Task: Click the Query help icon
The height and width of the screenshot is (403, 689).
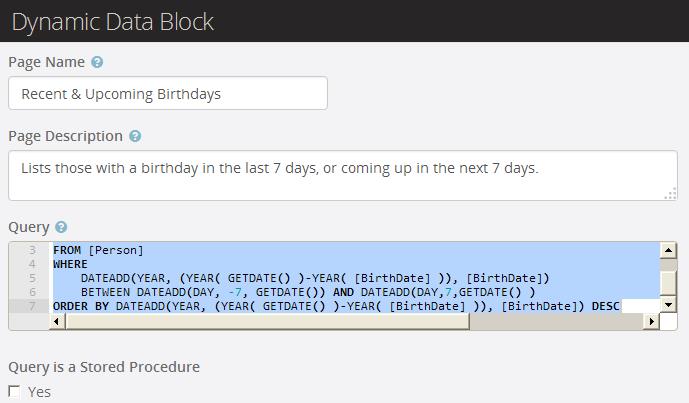Action: [62, 228]
